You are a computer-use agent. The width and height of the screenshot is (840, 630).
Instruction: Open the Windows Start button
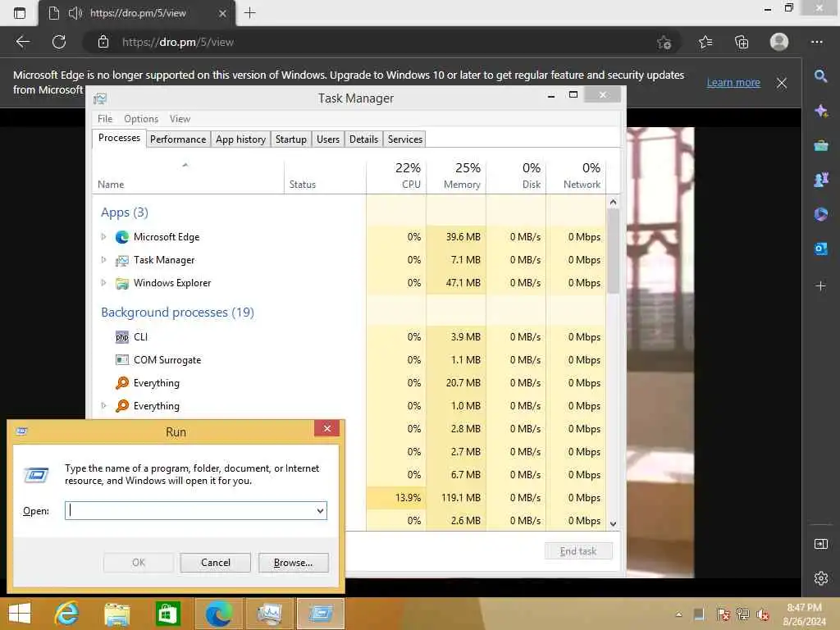20,614
